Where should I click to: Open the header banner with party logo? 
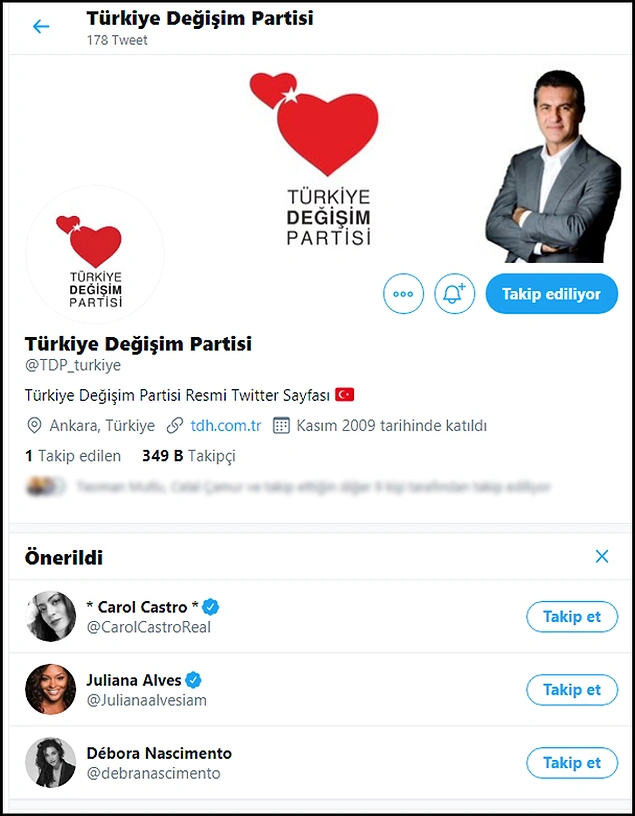320,161
